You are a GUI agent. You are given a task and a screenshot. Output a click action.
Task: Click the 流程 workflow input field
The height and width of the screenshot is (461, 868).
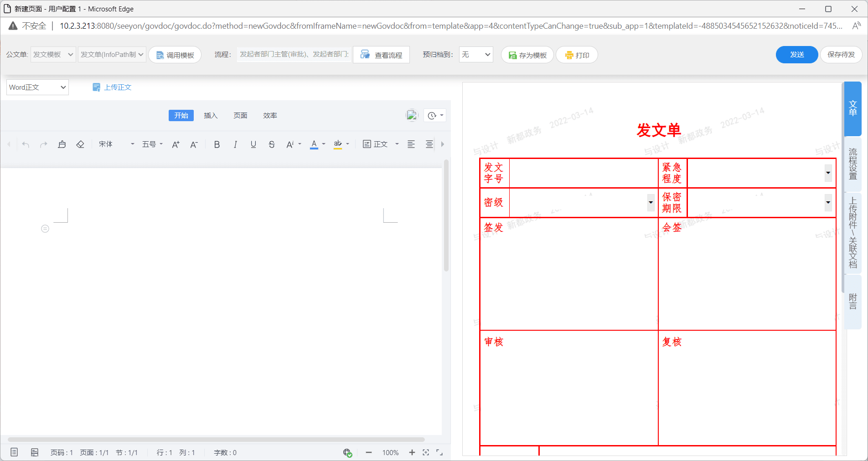(x=294, y=55)
